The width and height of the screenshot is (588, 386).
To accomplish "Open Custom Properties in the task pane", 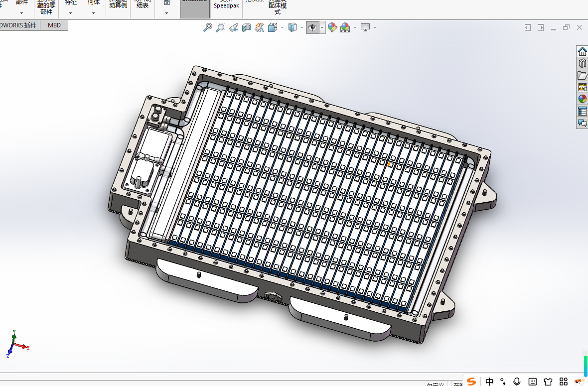I will tap(582, 111).
